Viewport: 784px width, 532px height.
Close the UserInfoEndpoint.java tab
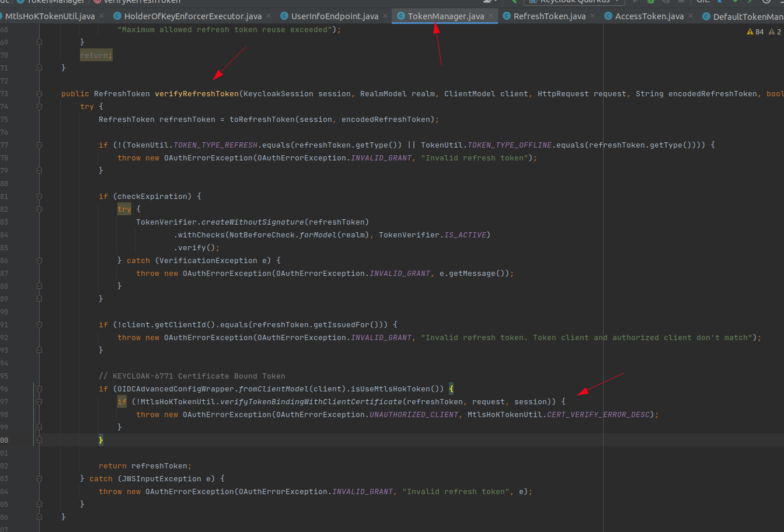point(385,16)
